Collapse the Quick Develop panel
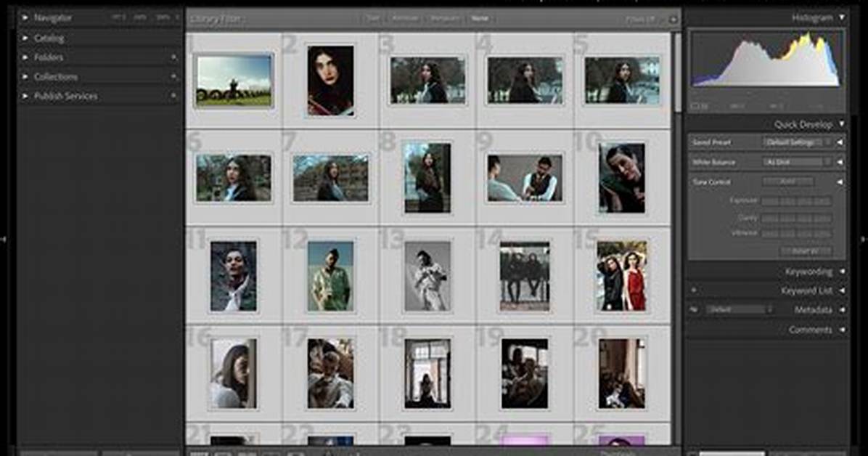Viewport: 868px width, 456px height. 841,124
